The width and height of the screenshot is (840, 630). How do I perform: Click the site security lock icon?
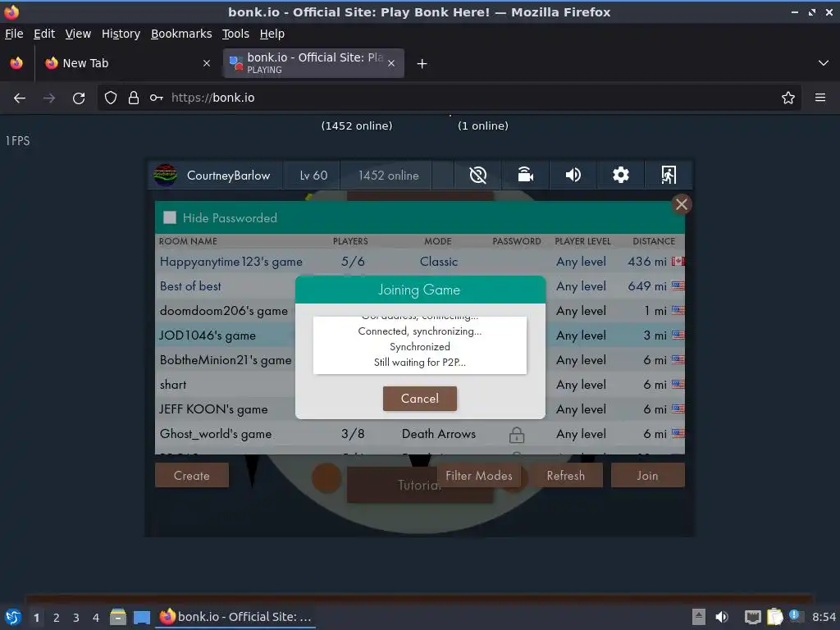[134, 98]
